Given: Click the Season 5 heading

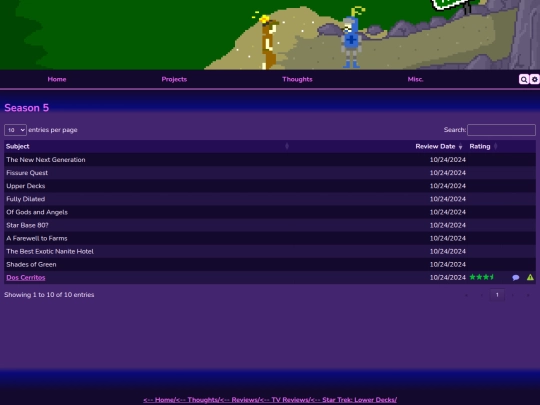Looking at the screenshot, I should pos(27,108).
